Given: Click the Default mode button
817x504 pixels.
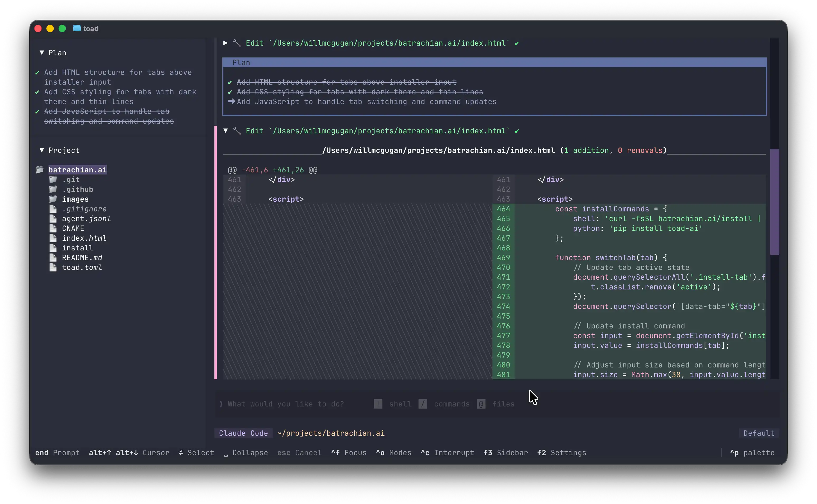Looking at the screenshot, I should coord(759,433).
